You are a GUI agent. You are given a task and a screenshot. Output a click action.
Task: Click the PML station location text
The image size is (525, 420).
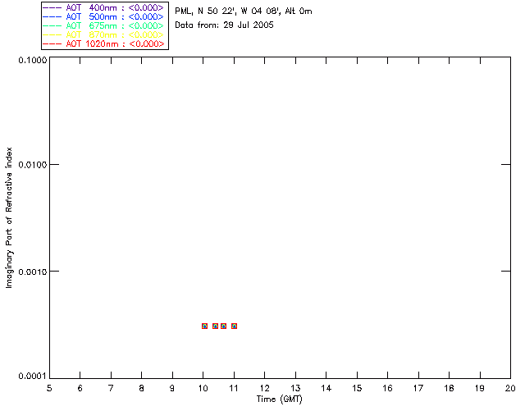(x=244, y=11)
